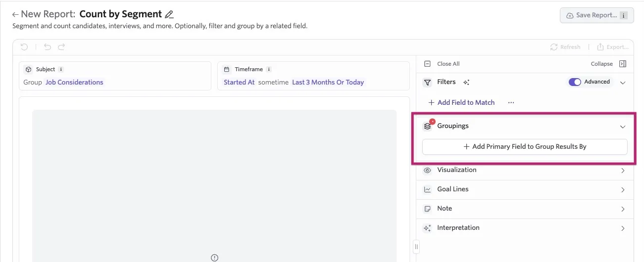The width and height of the screenshot is (644, 262).
Task: Click Add Primary Field to Group Results By
Action: coord(525,146)
